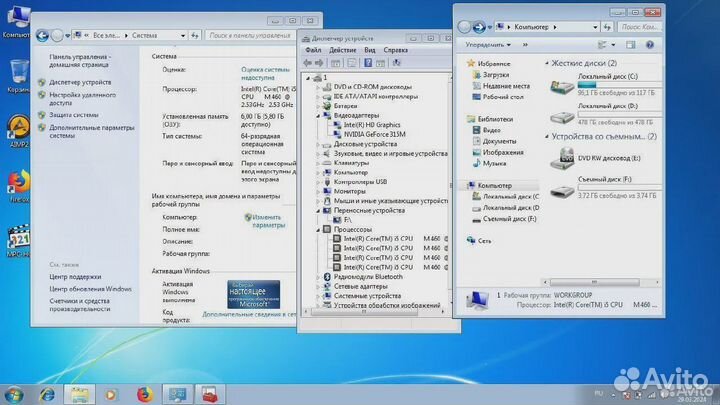Refresh the System window address bar
Screen dimensions: 720x405
pos(195,35)
